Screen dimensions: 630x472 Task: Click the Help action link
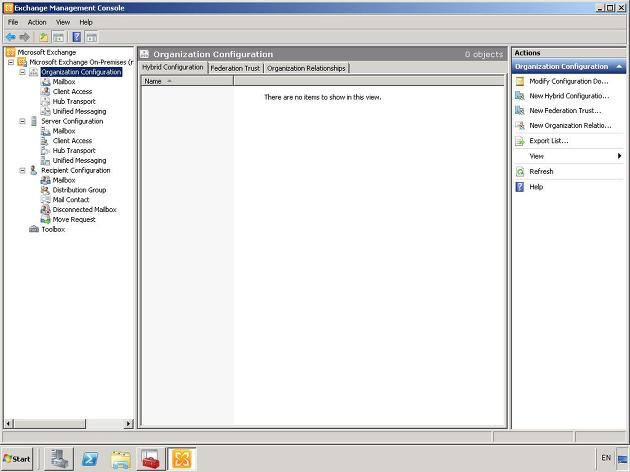click(x=536, y=187)
